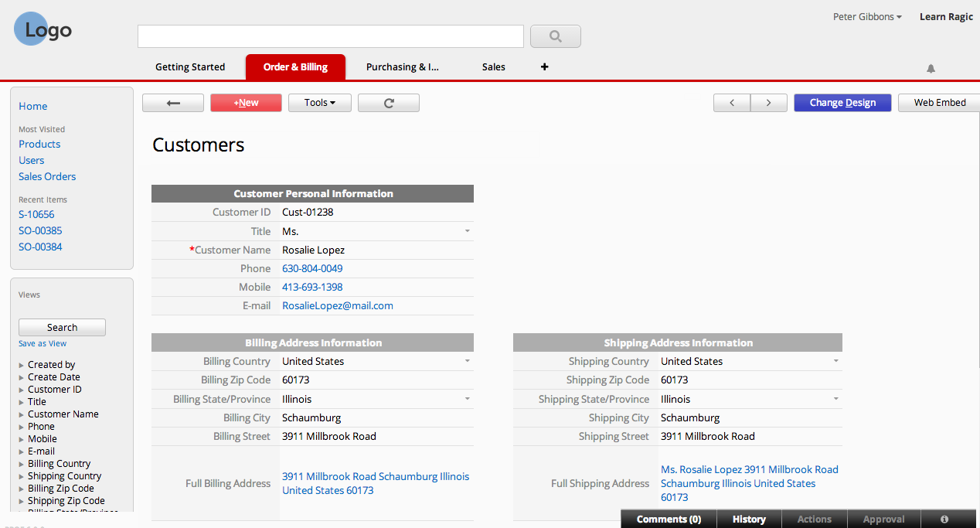The width and height of the screenshot is (980, 528).
Task: Open recent item SO-00385
Action: click(x=40, y=231)
